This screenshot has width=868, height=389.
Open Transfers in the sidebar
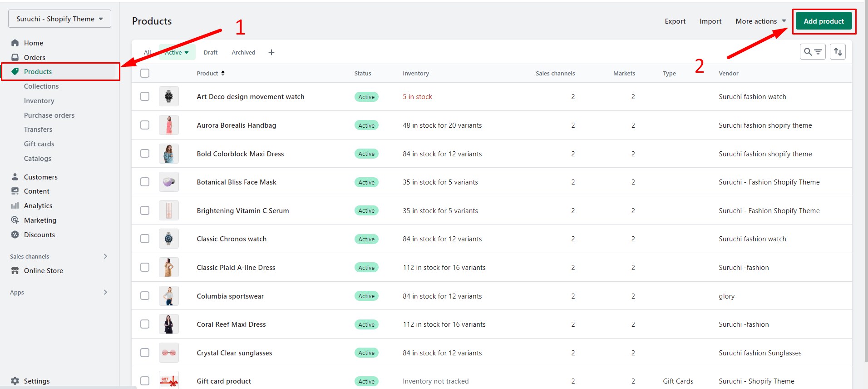[38, 129]
